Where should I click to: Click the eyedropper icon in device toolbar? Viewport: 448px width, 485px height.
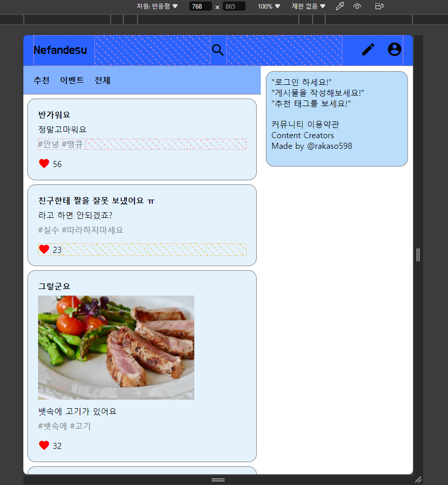(x=340, y=6)
